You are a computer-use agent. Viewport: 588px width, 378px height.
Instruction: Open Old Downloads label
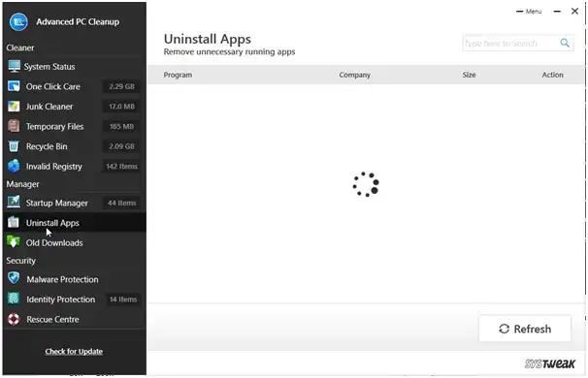(x=54, y=242)
